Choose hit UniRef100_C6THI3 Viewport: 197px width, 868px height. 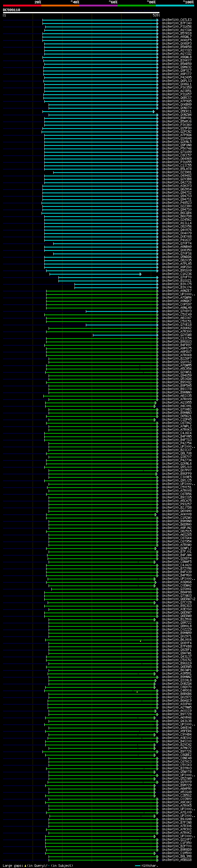click(x=176, y=761)
